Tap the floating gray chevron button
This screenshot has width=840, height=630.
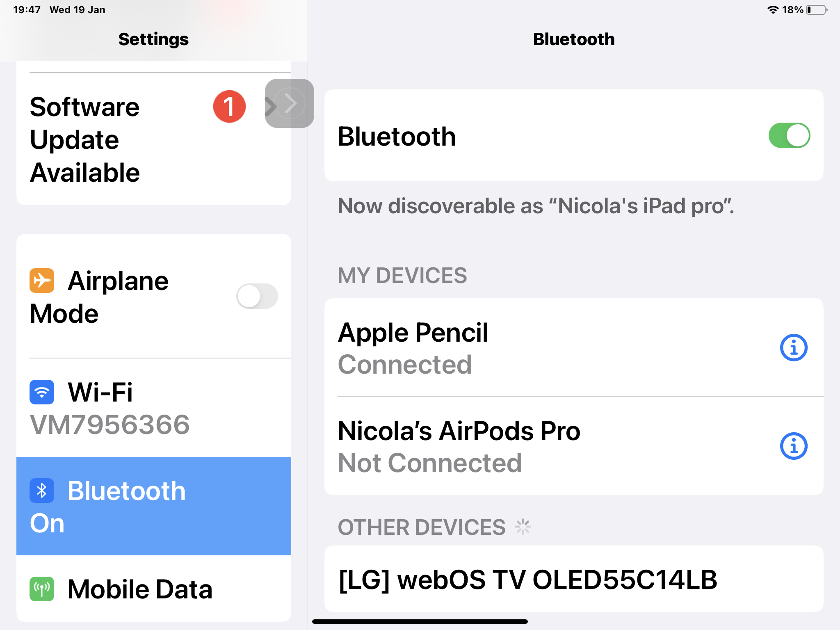click(290, 103)
